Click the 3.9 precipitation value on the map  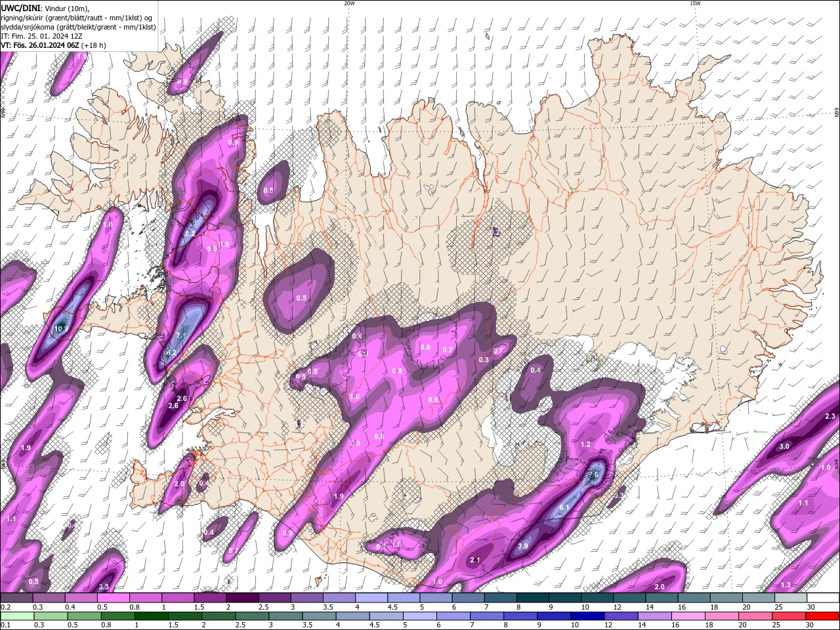coord(523,546)
